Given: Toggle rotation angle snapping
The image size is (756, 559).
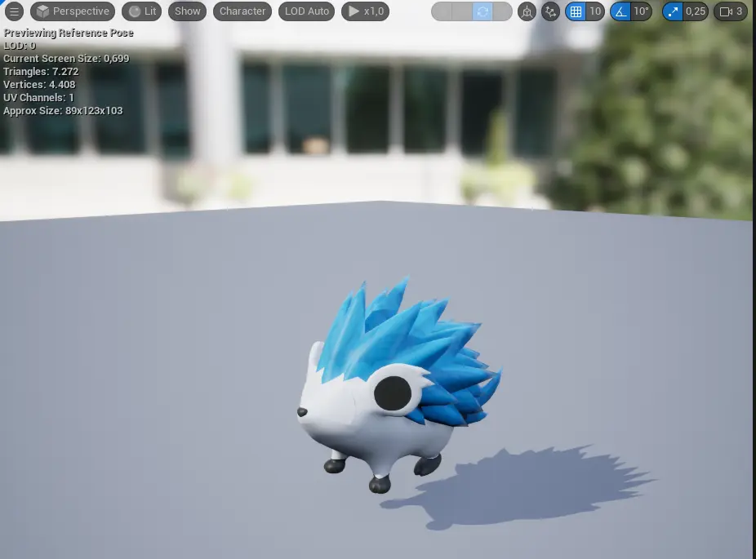Looking at the screenshot, I should 621,11.
